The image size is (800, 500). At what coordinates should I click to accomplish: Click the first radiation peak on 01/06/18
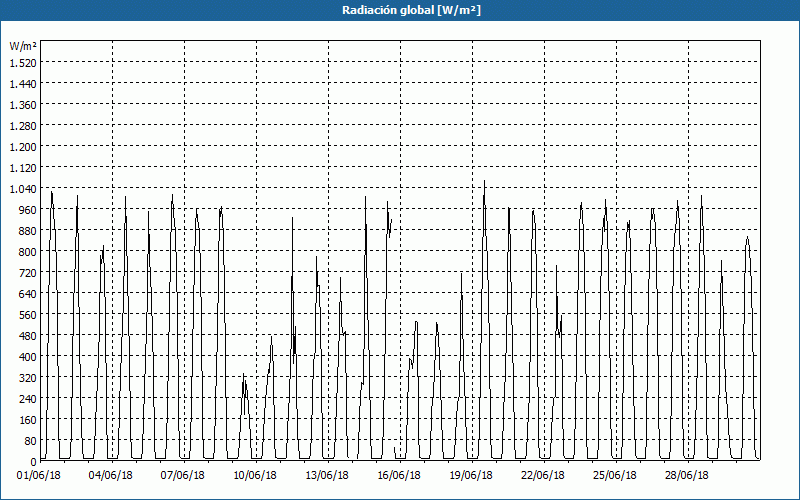coord(52,192)
